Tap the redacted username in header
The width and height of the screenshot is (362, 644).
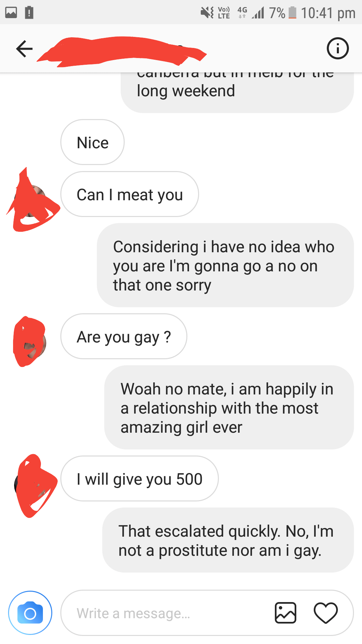[x=122, y=51]
